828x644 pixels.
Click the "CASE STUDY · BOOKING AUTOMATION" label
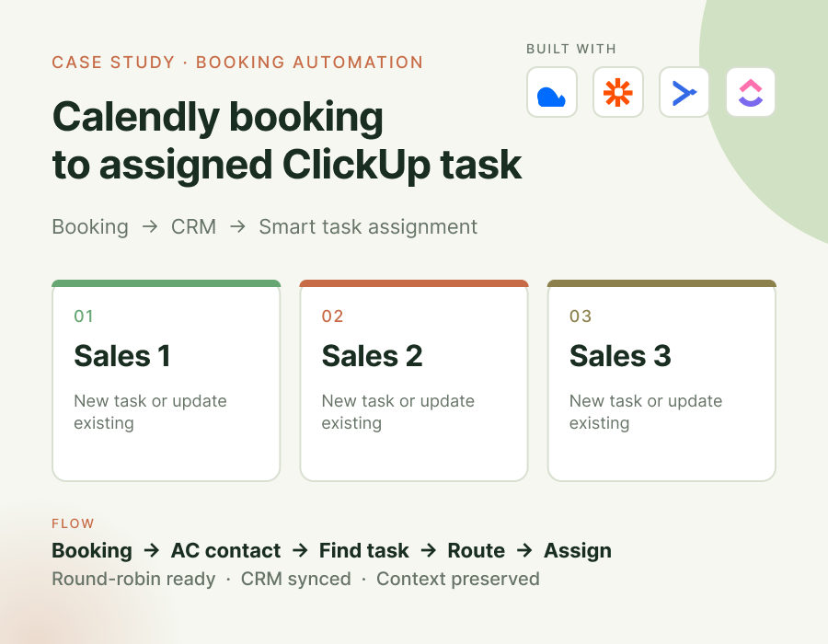pyautogui.click(x=237, y=63)
